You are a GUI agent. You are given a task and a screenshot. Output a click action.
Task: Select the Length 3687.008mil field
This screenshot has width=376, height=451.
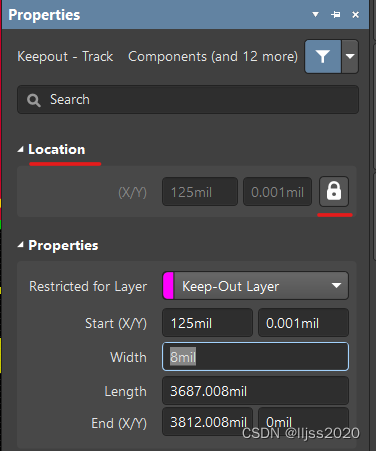[255, 391]
